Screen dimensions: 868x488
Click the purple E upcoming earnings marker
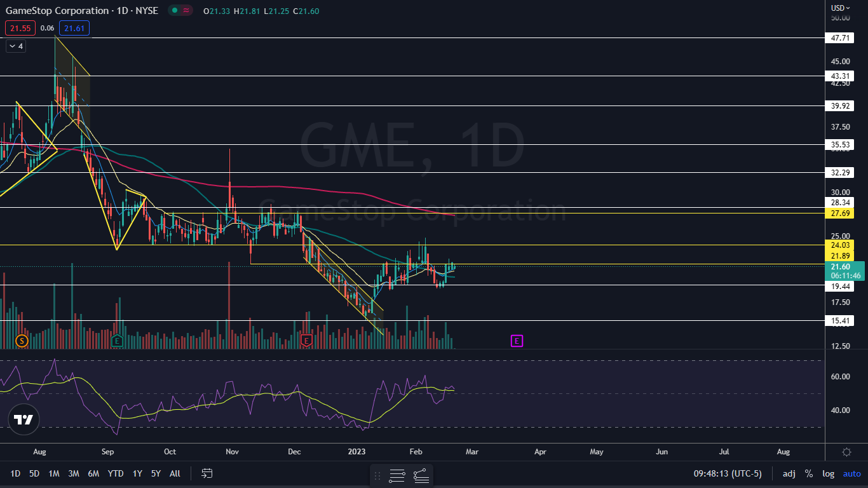517,341
